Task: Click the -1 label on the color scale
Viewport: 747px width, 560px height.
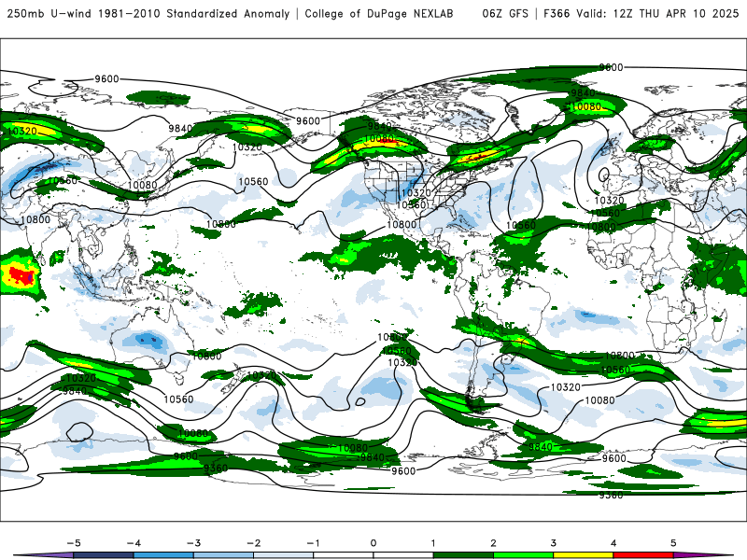Action: [x=313, y=543]
